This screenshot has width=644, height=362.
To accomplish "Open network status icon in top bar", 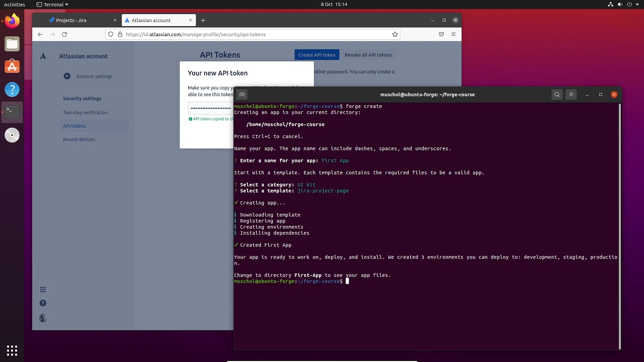I will pyautogui.click(x=611, y=5).
